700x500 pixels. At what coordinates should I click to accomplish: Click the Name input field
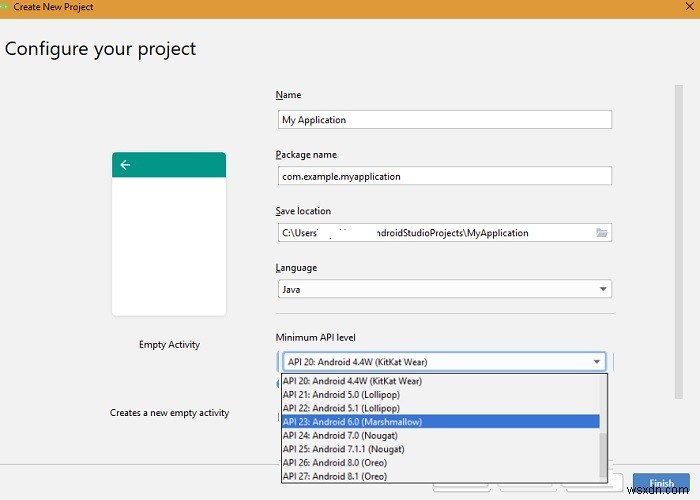point(445,120)
